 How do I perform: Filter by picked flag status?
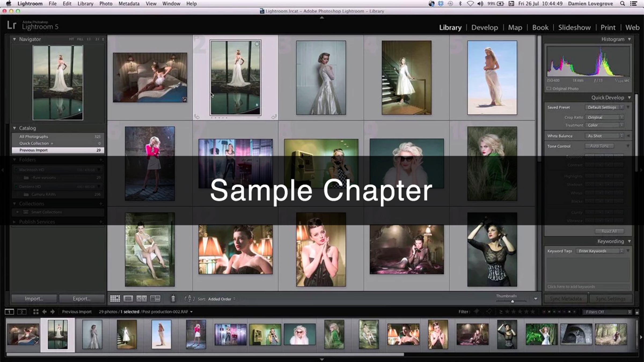pos(477,312)
